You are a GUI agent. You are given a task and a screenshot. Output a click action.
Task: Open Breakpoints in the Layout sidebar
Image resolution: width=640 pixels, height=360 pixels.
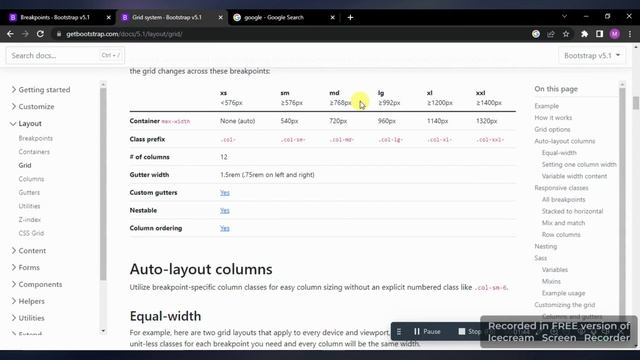pyautogui.click(x=36, y=138)
